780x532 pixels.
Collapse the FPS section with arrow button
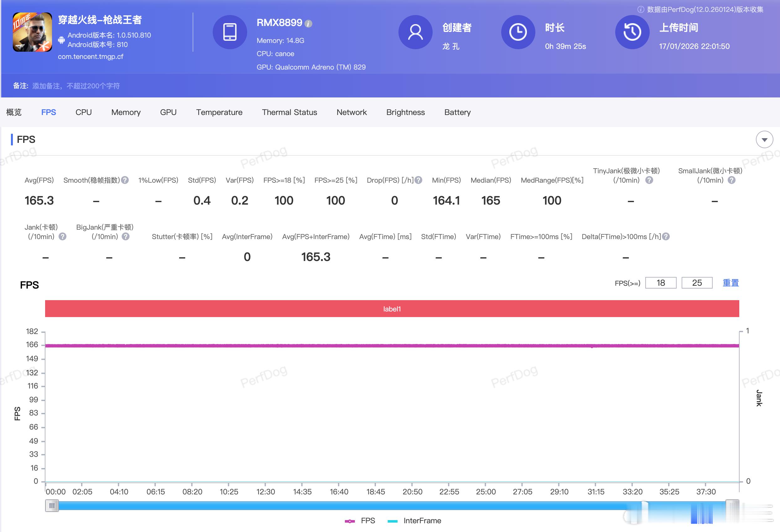764,140
